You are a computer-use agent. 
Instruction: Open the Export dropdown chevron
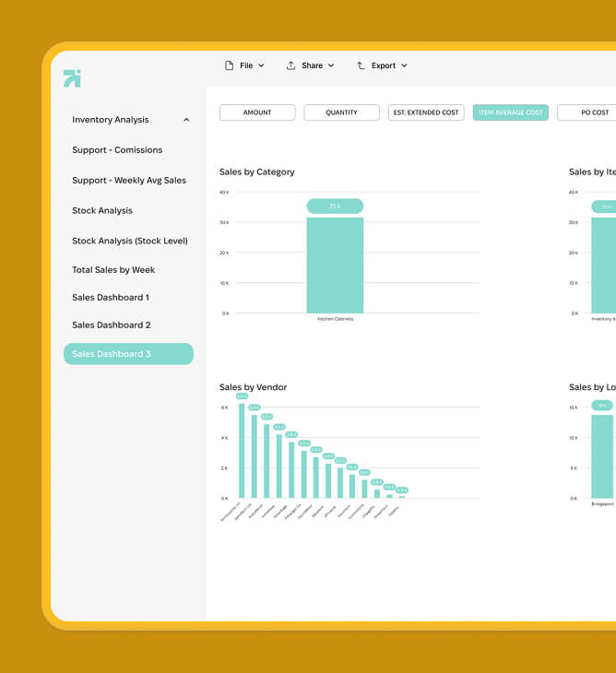pyautogui.click(x=404, y=65)
